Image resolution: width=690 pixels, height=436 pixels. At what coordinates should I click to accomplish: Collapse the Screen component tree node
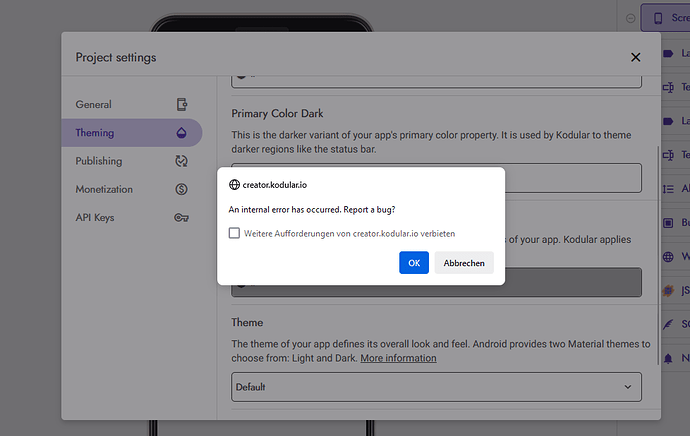pos(631,18)
